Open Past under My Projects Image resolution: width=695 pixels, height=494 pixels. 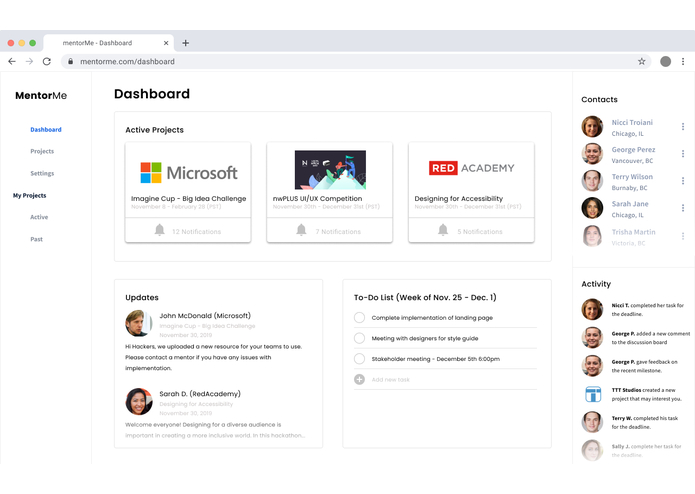(36, 239)
